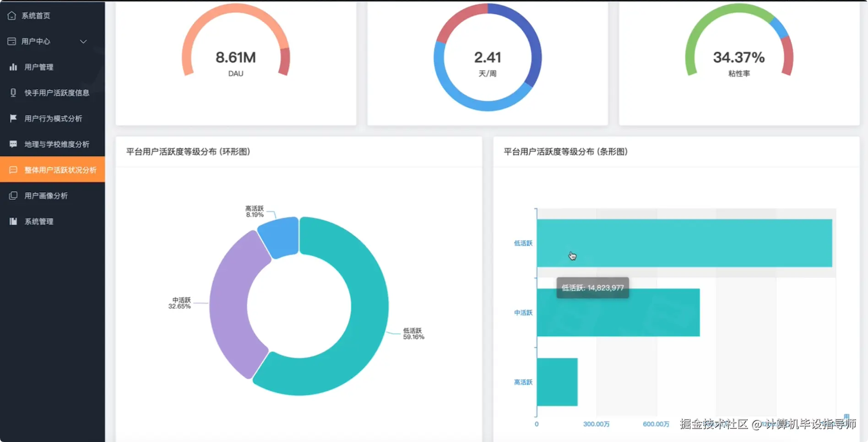Screen dimensions: 868x442
Task: Go to 用户管理 page
Action: point(52,67)
